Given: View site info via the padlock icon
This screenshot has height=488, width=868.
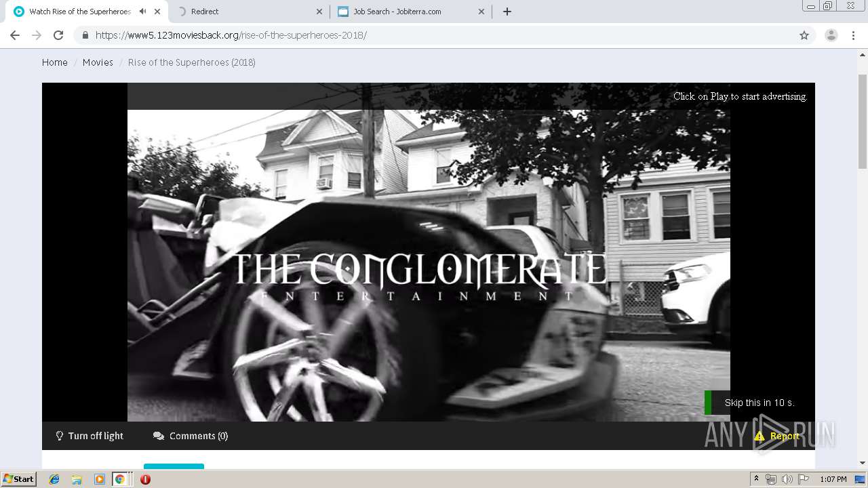Looking at the screenshot, I should [85, 35].
